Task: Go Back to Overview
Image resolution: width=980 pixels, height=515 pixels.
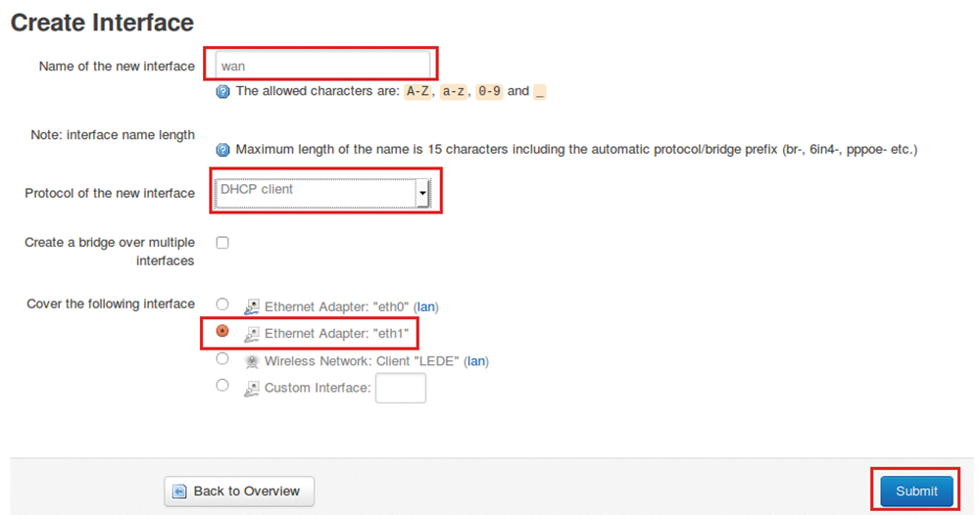Action: pyautogui.click(x=239, y=492)
